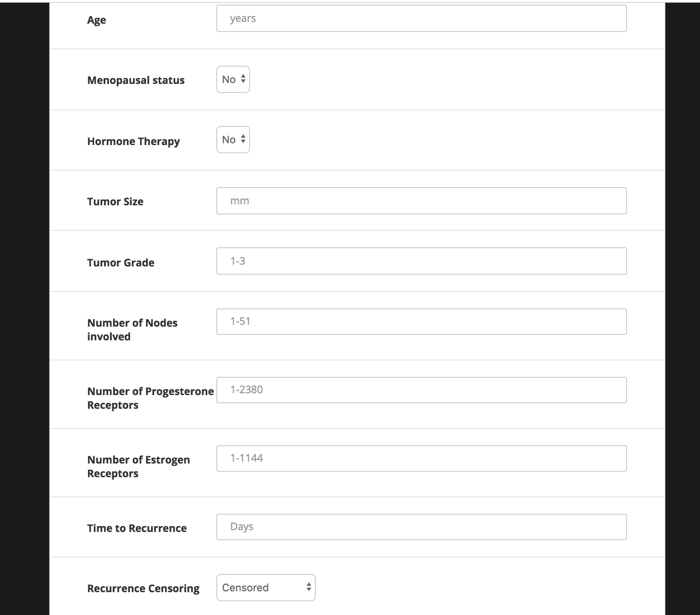Open the Recurrence Censoring dropdown
Viewport: 700px width, 615px height.
(266, 588)
